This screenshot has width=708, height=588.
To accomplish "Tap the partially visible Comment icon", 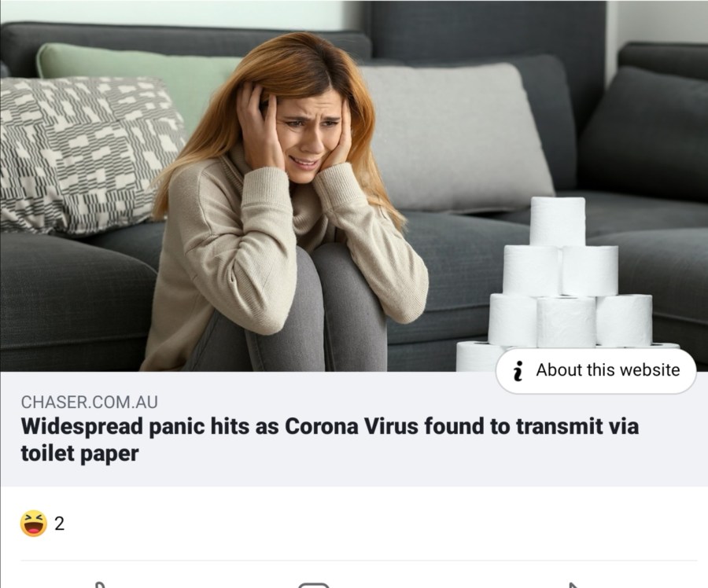I will (x=314, y=585).
